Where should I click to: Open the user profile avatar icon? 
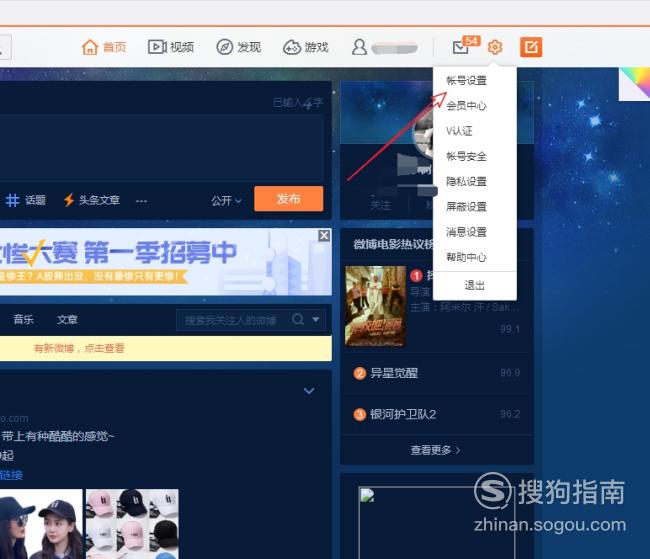[x=359, y=47]
